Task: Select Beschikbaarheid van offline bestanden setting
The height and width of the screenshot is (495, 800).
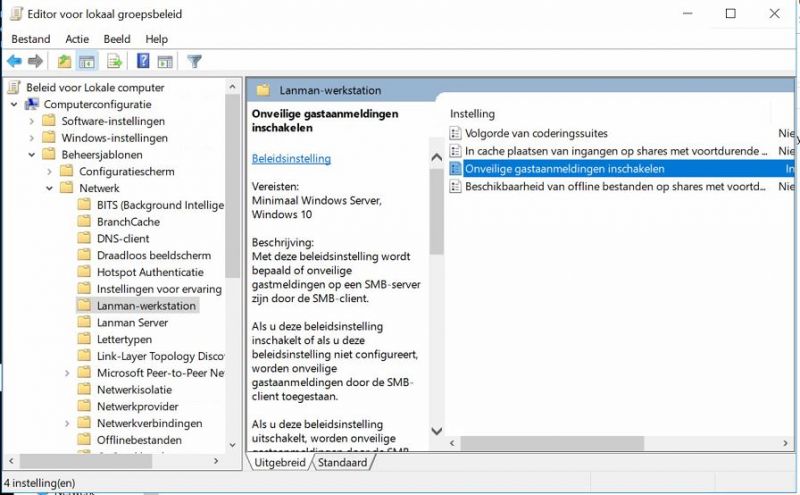Action: [615, 187]
